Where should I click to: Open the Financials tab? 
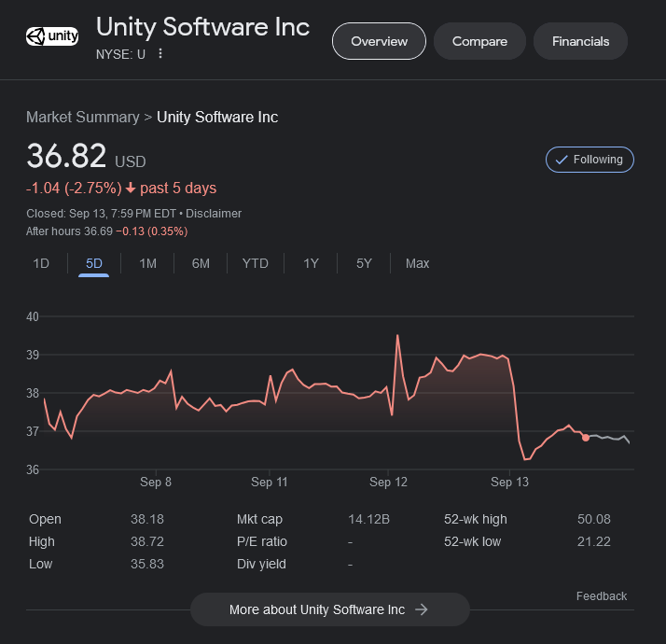[580, 41]
